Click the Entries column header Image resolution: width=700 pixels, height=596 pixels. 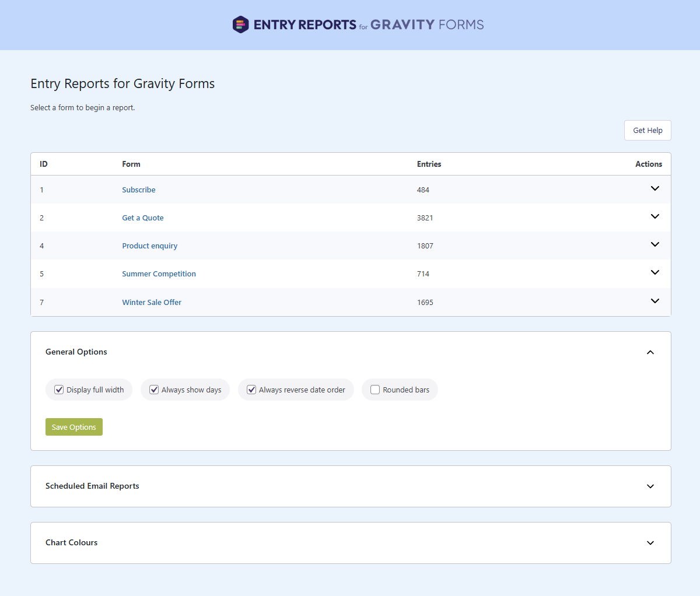pos(429,164)
